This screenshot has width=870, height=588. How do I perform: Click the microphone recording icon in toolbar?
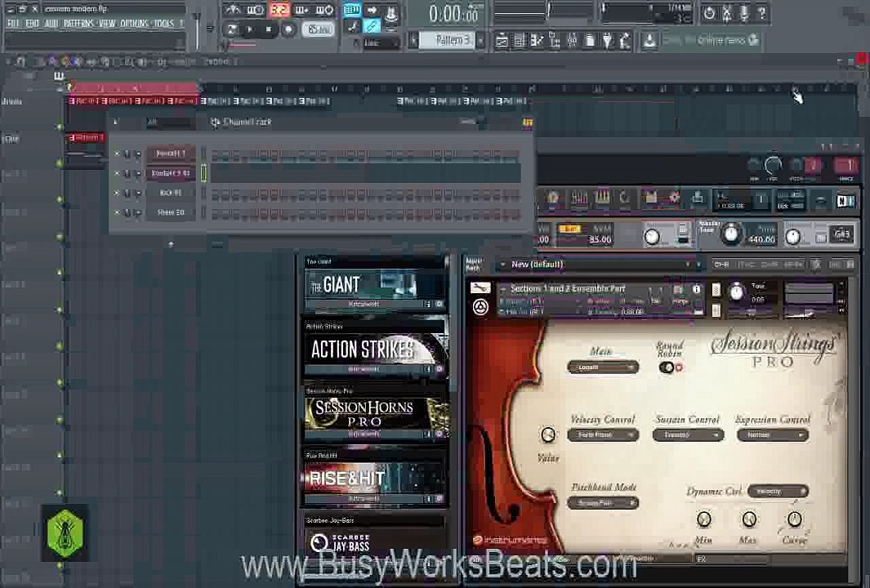pyautogui.click(x=744, y=12)
